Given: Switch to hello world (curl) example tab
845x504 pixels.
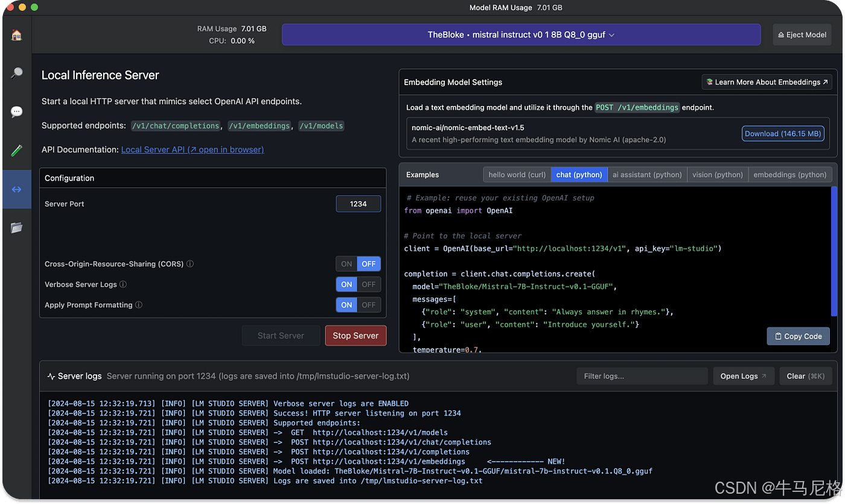Looking at the screenshot, I should (x=517, y=174).
